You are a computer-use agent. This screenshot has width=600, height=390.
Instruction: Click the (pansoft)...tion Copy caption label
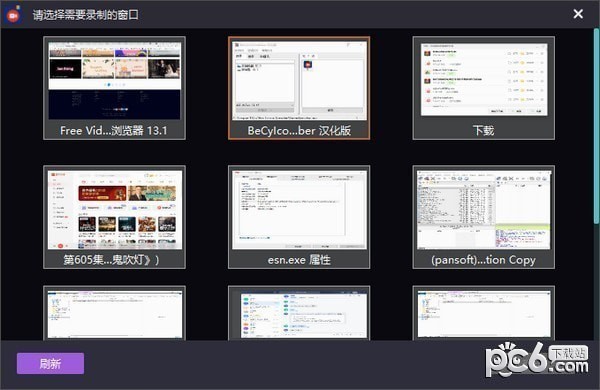[483, 260]
